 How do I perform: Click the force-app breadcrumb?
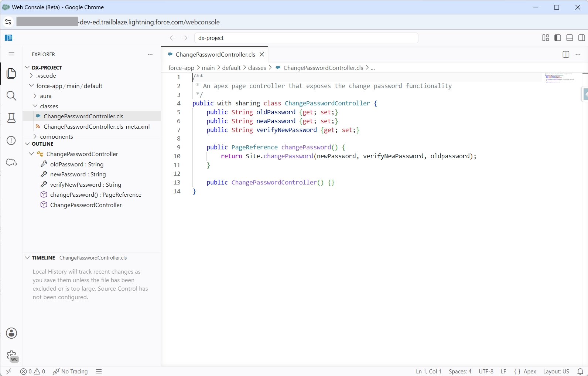181,68
